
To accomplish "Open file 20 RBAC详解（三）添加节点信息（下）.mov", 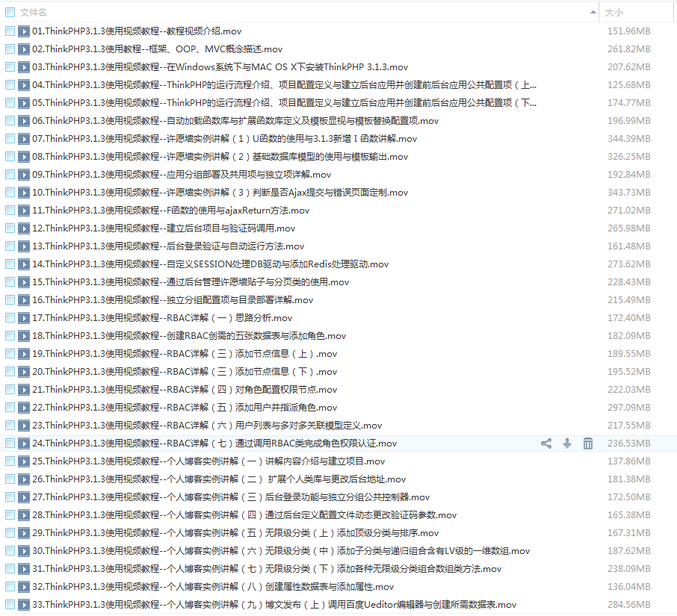I will click(185, 371).
